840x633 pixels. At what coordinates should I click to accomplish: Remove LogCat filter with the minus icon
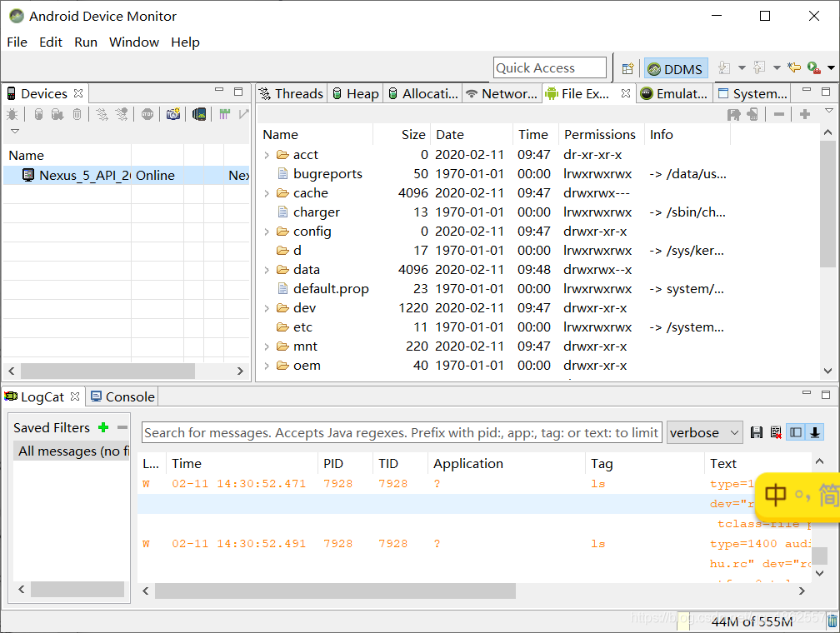[x=122, y=427]
